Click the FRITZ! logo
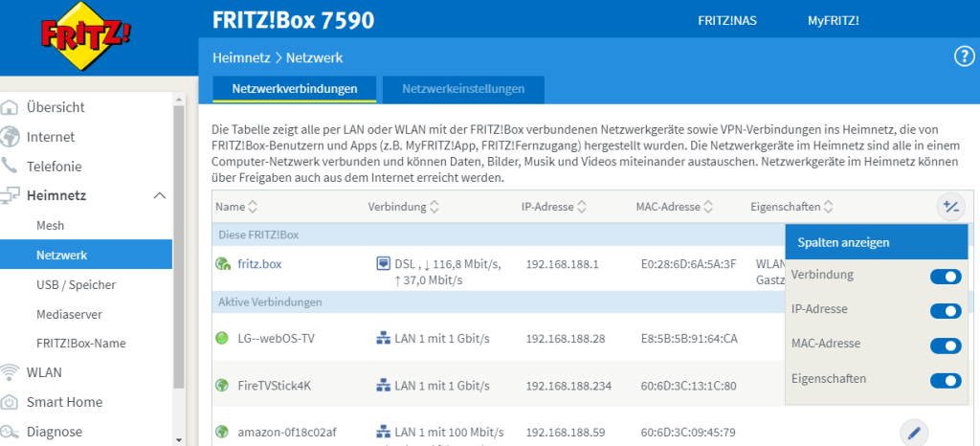Viewport: 980px width, 446px height. coord(85,35)
